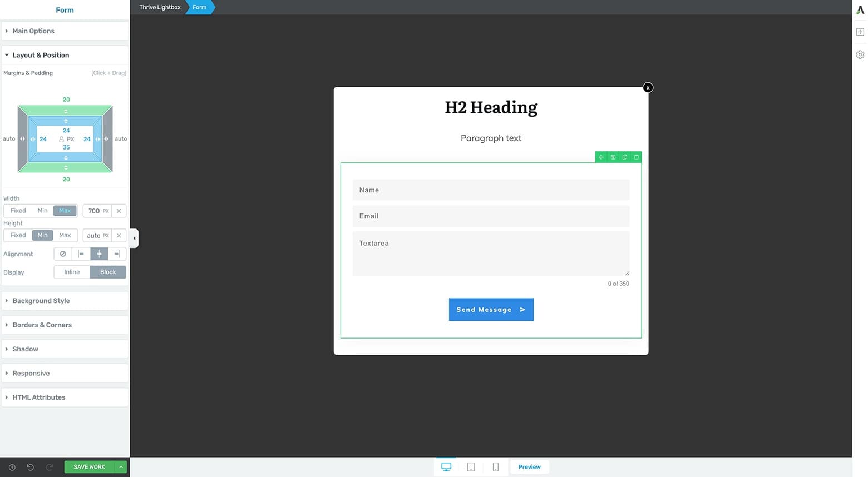Click the padding lock icon in the margins diagram
Viewport: 868px width, 477px height.
[x=61, y=138]
